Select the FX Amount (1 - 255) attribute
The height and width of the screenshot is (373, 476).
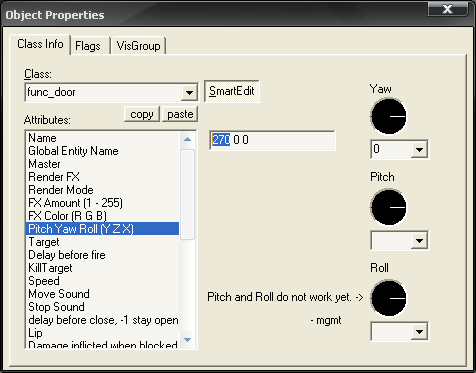coord(103,203)
